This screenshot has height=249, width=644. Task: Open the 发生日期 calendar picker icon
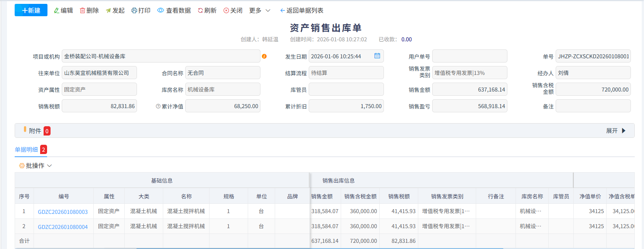tap(377, 56)
